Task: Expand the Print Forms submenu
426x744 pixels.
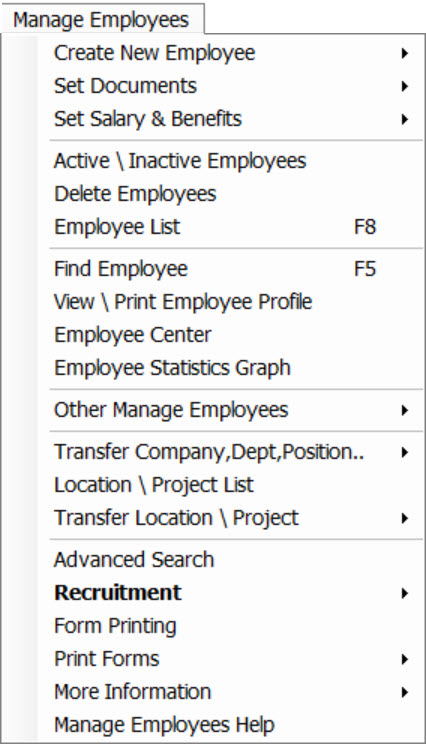Action: click(x=231, y=659)
